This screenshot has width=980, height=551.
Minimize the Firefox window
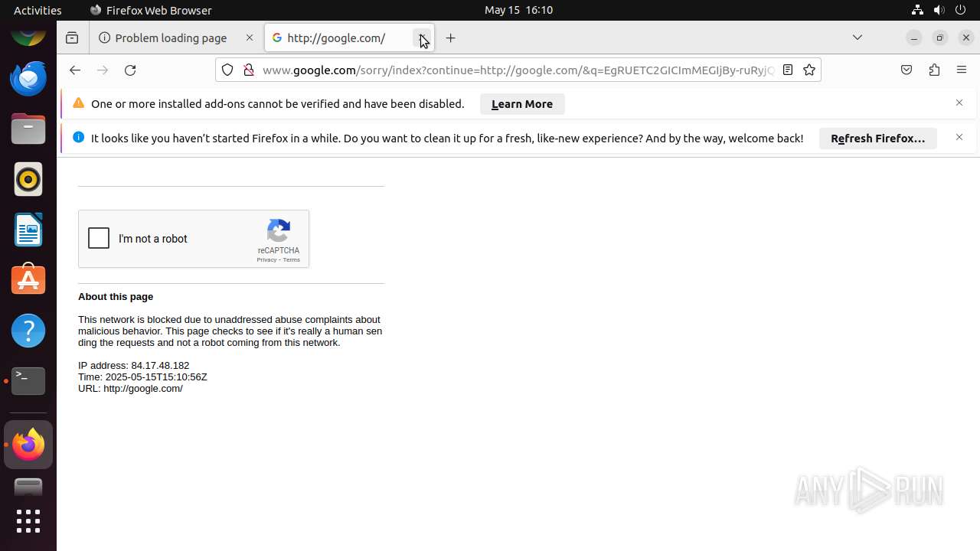(913, 37)
